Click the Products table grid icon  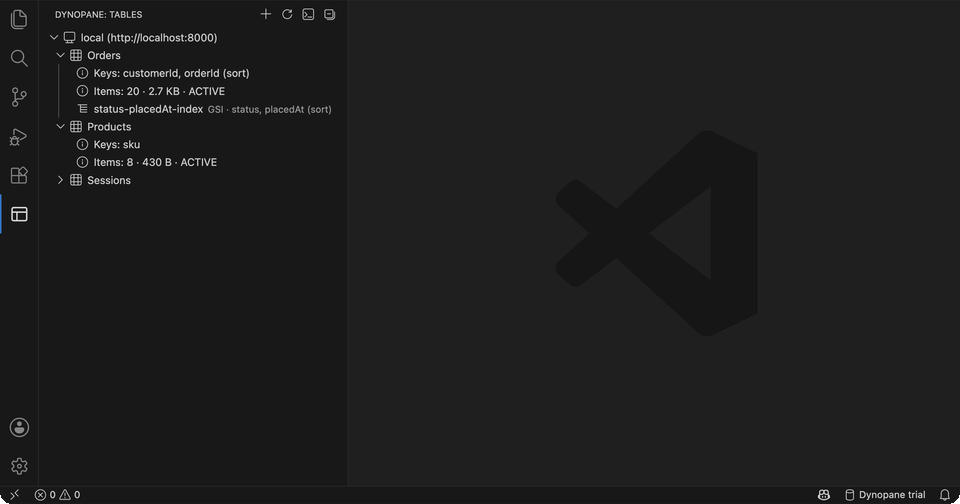tap(76, 127)
